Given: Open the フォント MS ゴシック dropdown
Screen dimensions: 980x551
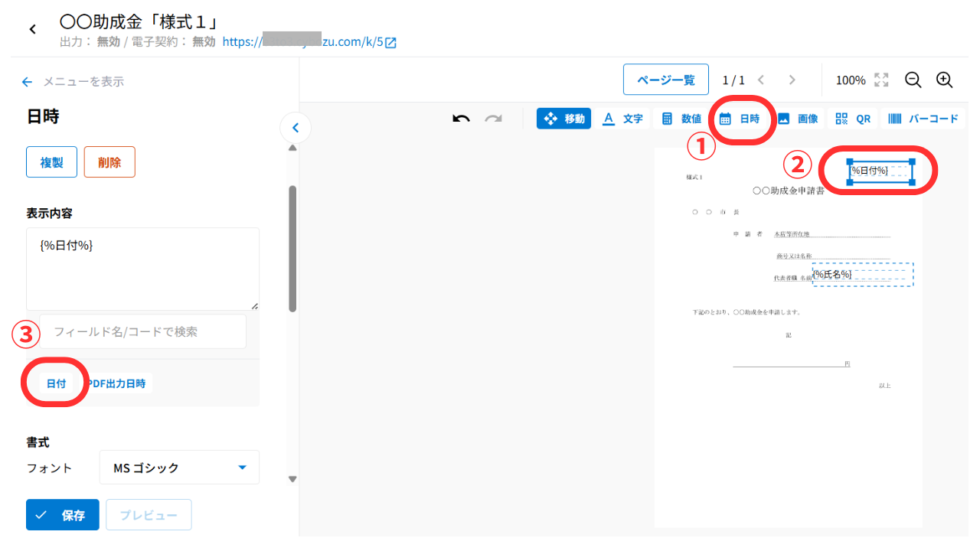Looking at the screenshot, I should pos(179,468).
